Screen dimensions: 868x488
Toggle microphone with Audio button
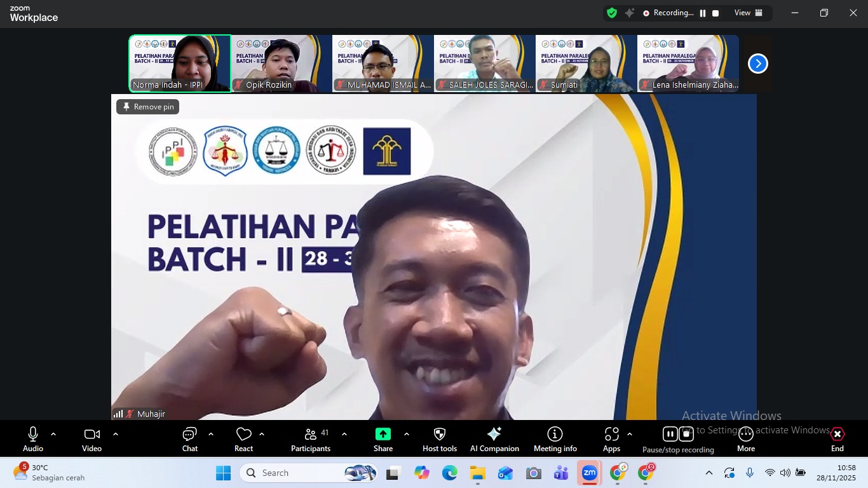click(33, 439)
